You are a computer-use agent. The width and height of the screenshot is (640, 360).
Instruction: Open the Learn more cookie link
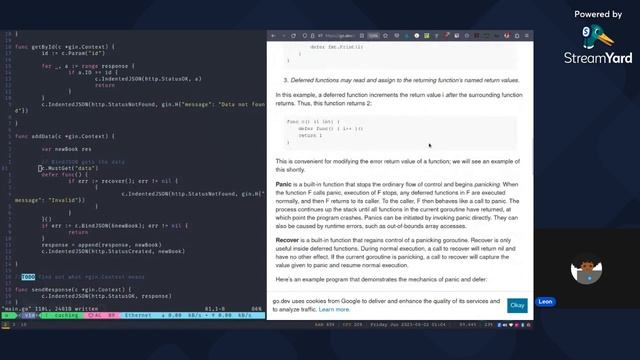334,309
